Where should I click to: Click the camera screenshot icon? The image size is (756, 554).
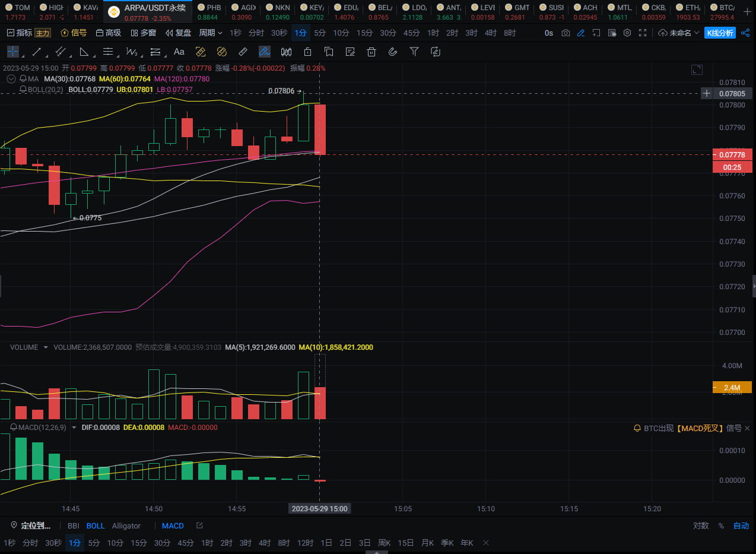(565, 33)
